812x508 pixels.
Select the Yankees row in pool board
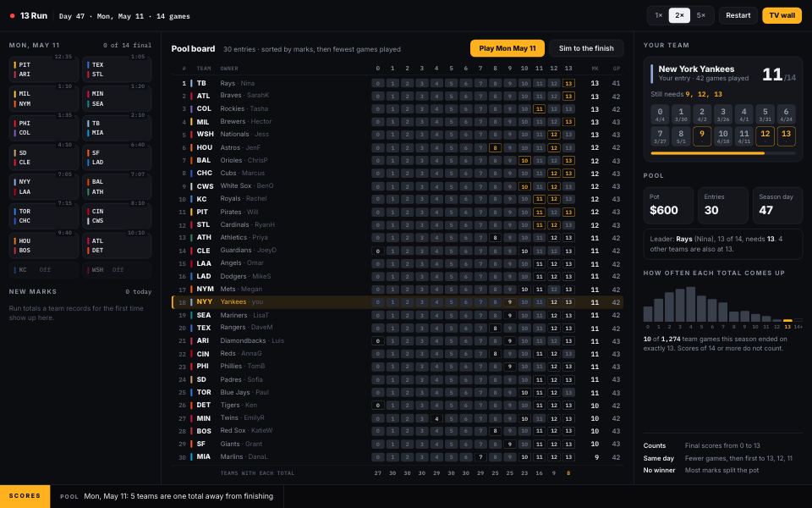398,301
